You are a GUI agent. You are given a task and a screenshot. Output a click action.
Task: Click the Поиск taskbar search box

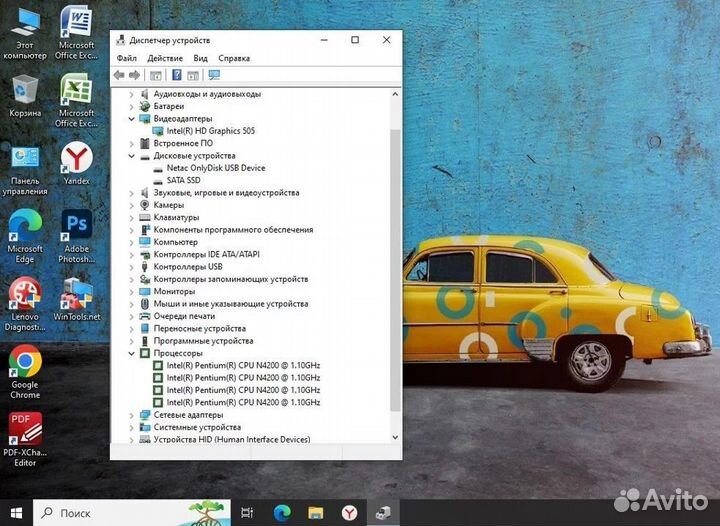[x=132, y=513]
